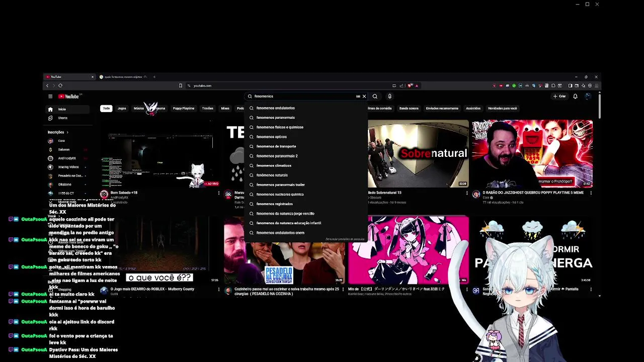Open new tab with plus icon
The image size is (644, 362).
(x=154, y=77)
